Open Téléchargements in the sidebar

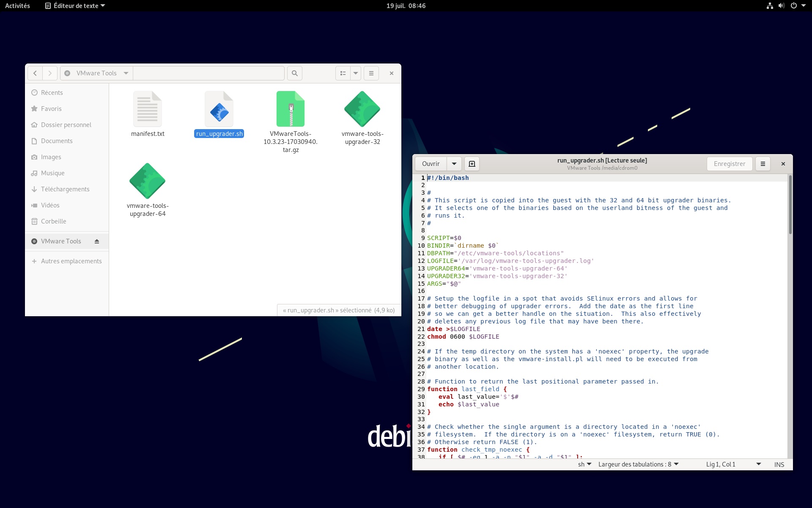coord(65,189)
